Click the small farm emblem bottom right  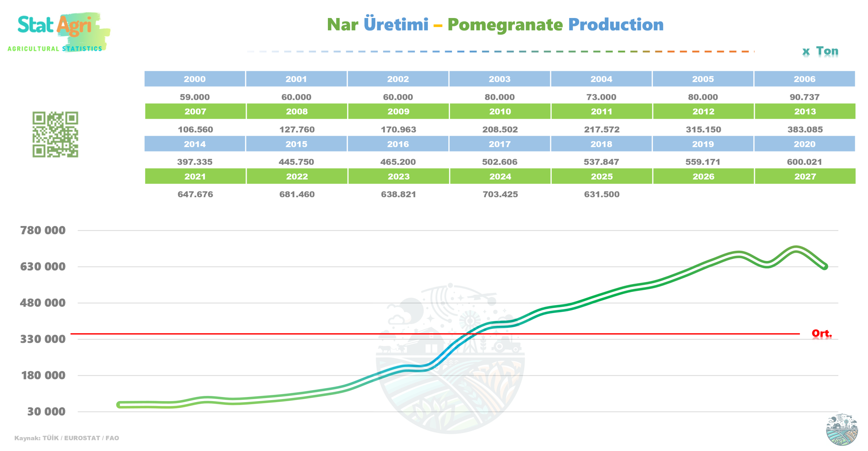click(842, 429)
